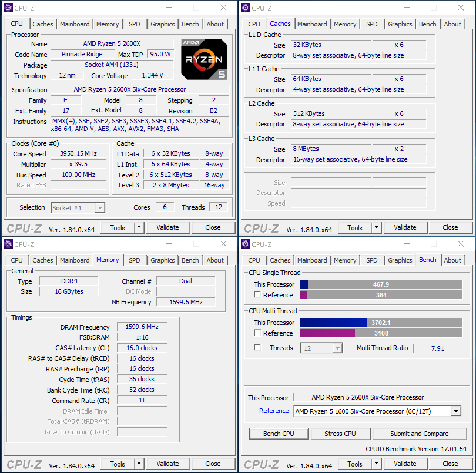
Task: Click the memory Size value 16 GBytes
Action: 69,291
